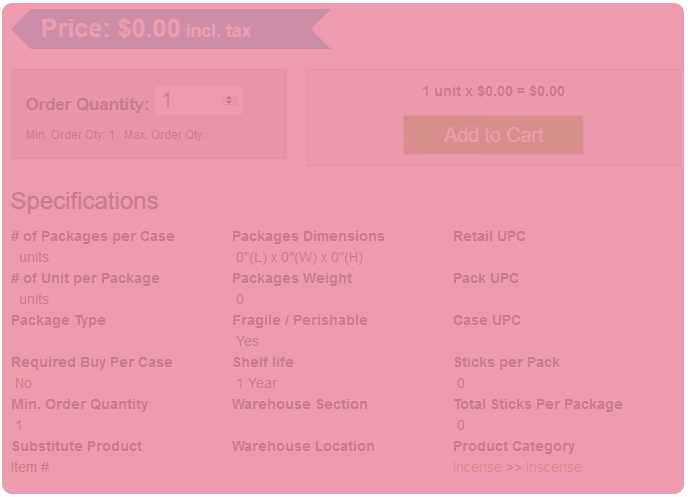Open the Incense category link
The image size is (688, 497).
click(477, 467)
